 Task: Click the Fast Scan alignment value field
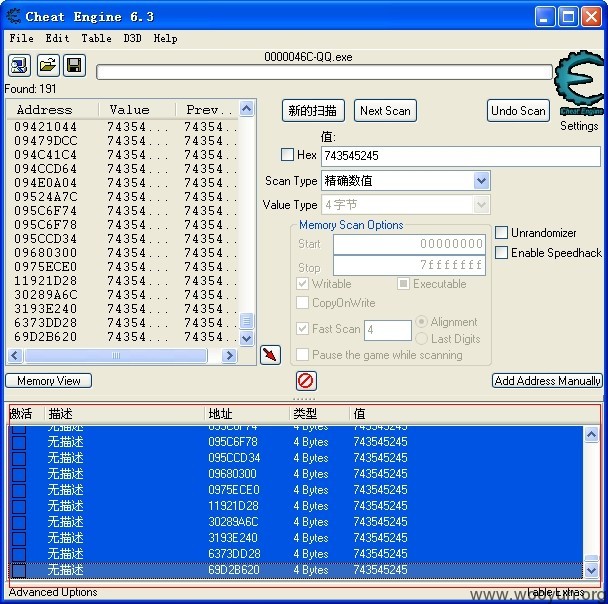[x=387, y=330]
